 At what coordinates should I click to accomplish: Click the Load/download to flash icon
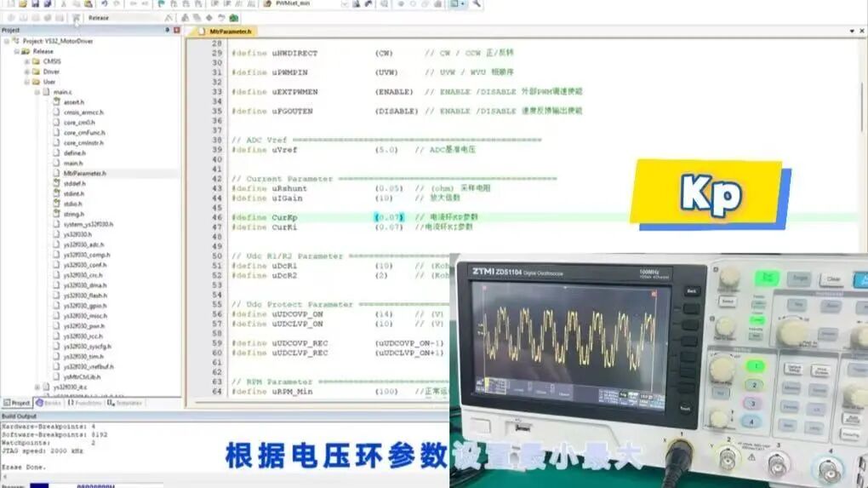(76, 18)
